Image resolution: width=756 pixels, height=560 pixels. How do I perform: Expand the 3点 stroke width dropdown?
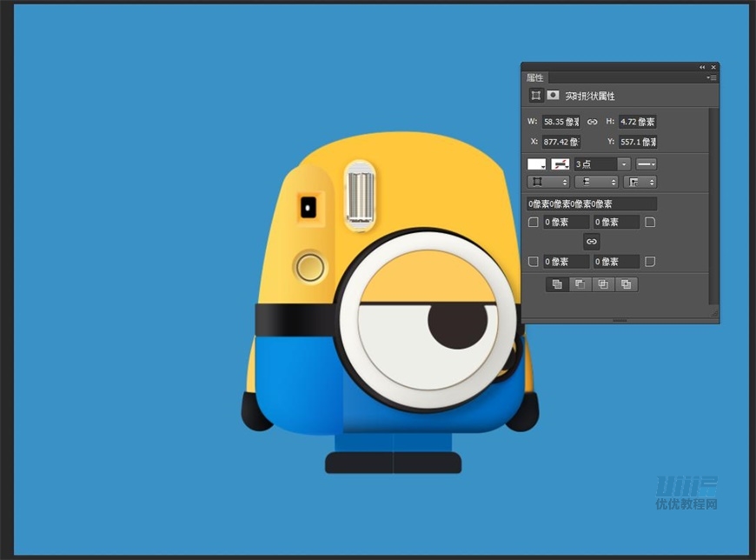(x=624, y=163)
